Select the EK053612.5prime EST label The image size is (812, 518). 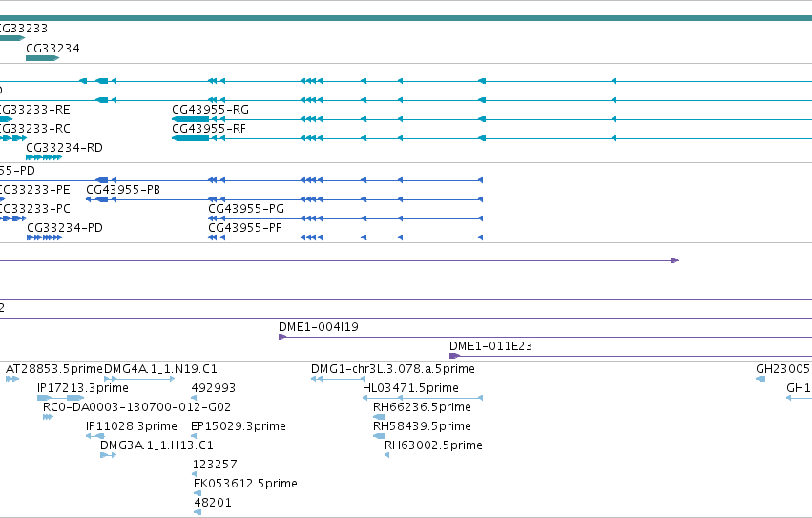(245, 484)
